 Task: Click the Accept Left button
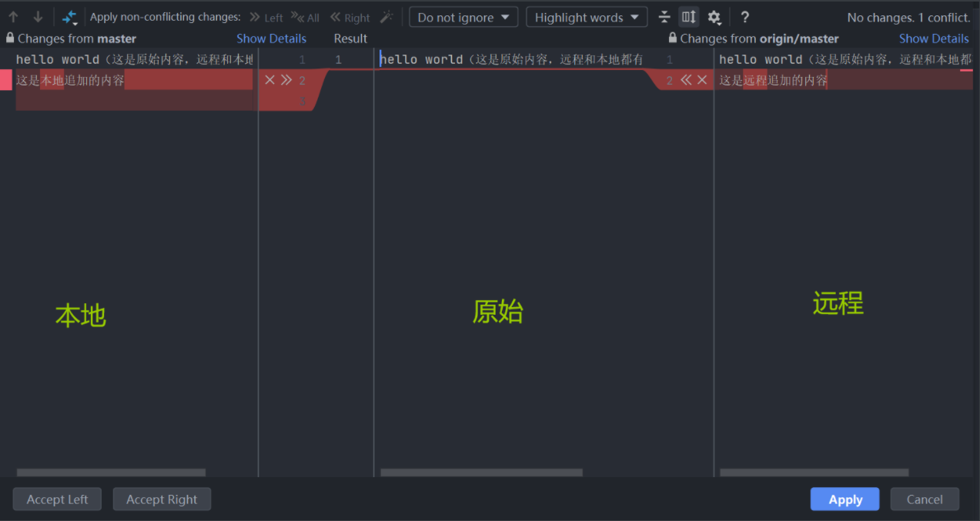click(56, 499)
